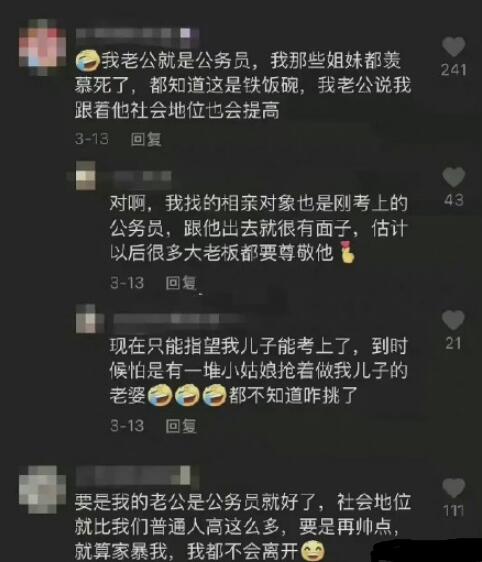Select reply text mentioning 大老板都要尊敬他
The height and width of the screenshot is (562, 482).
[259, 228]
